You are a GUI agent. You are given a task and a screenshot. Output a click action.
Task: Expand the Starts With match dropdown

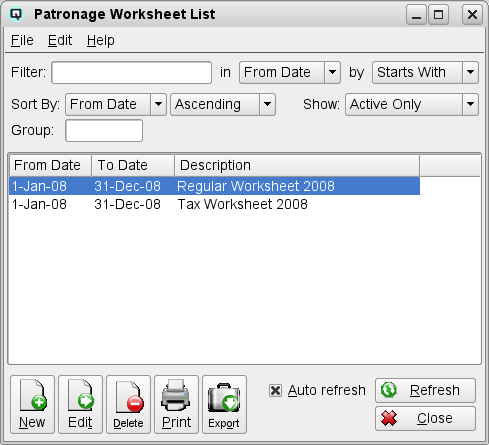point(425,72)
